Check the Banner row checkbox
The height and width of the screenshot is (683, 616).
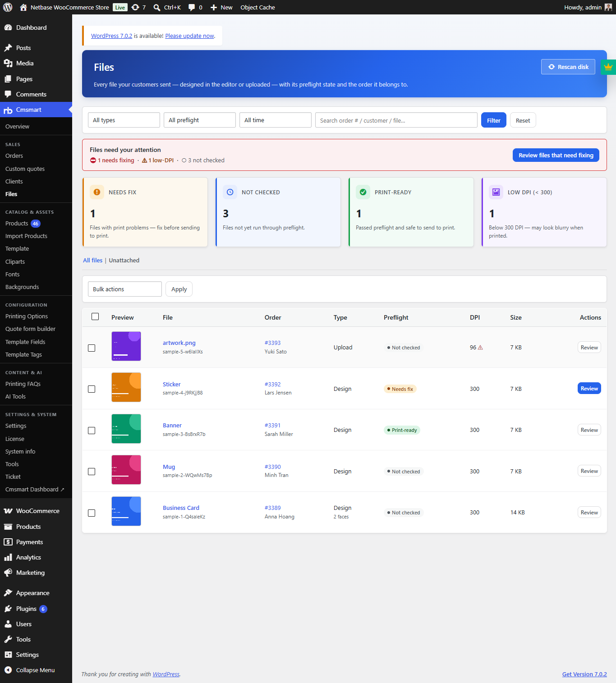[x=92, y=431]
